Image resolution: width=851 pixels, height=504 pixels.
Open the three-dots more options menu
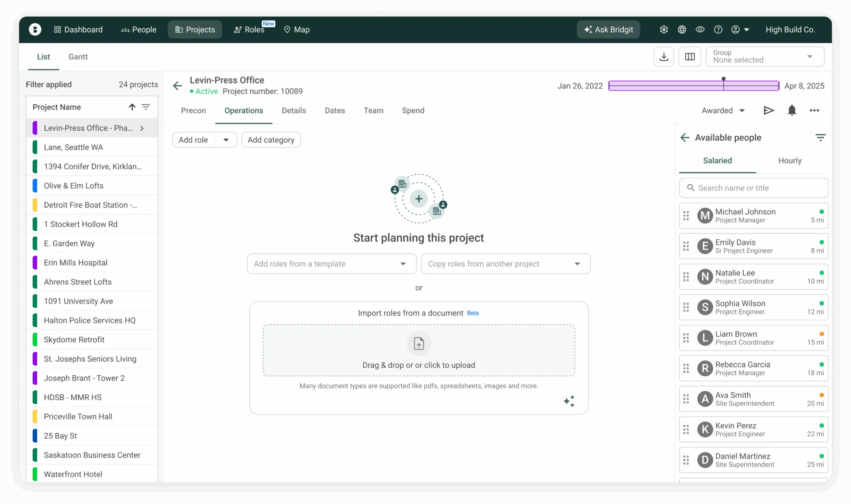coord(814,110)
